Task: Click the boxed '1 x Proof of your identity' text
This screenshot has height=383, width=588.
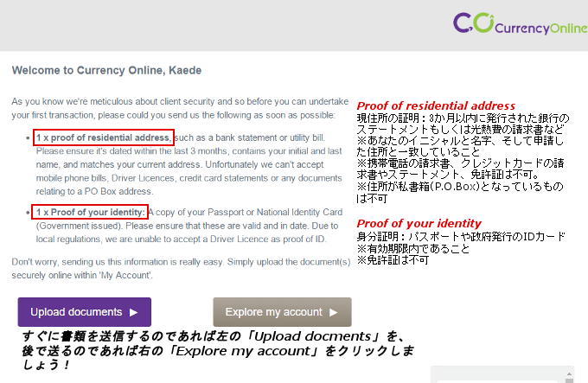Action: 89,213
